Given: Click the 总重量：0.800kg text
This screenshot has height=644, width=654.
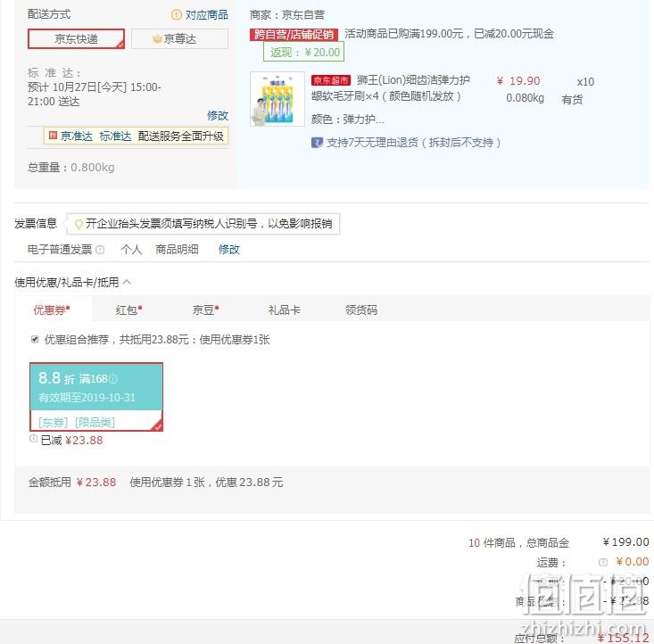Looking at the screenshot, I should coord(70,168).
